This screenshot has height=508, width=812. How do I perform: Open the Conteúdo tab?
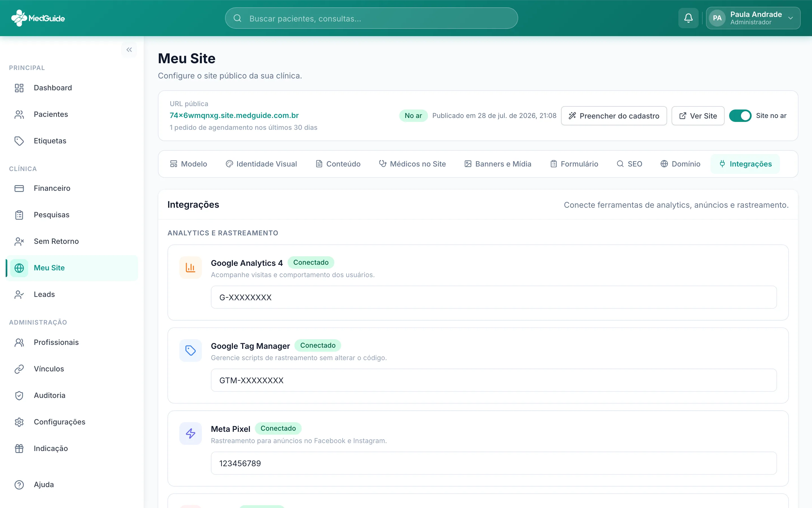(338, 164)
